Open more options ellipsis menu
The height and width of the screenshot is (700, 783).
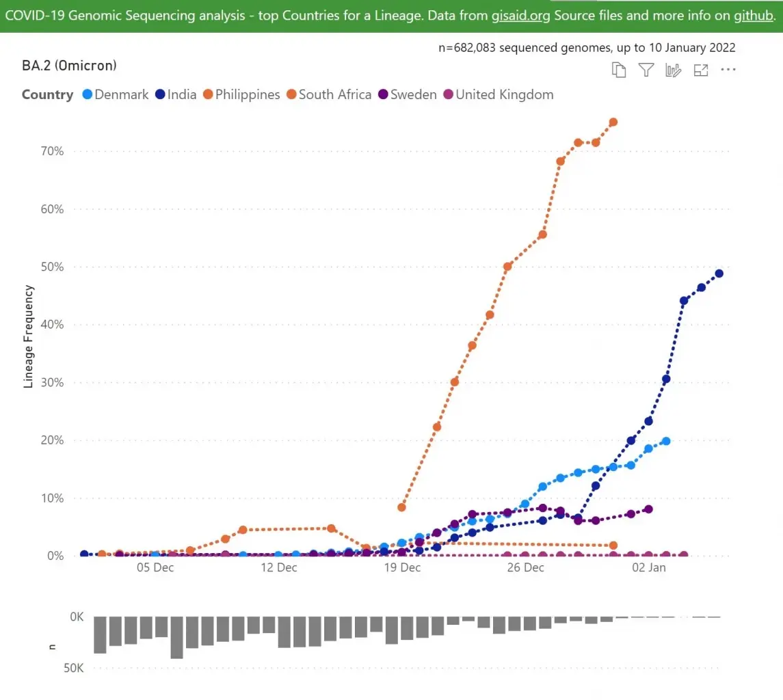728,70
